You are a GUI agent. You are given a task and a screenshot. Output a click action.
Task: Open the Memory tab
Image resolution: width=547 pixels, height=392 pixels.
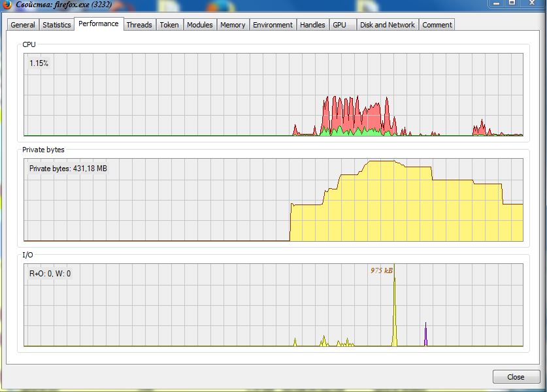click(x=233, y=25)
